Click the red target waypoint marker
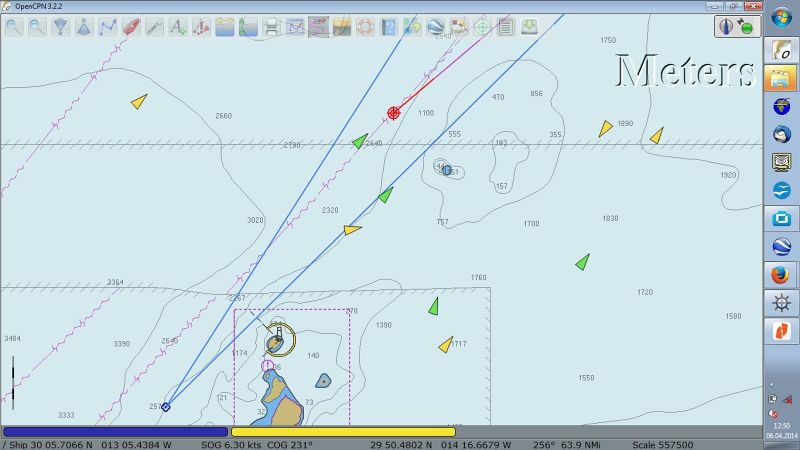This screenshot has width=800, height=450. click(394, 113)
